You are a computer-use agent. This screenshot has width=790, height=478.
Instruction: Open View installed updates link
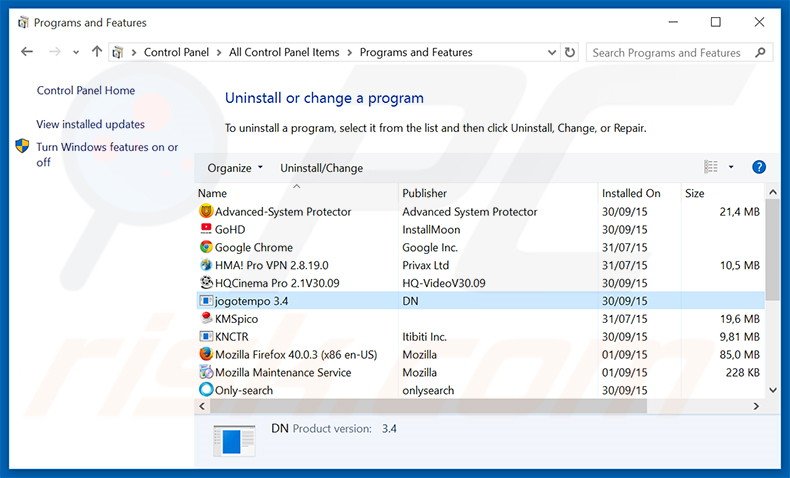[90, 124]
